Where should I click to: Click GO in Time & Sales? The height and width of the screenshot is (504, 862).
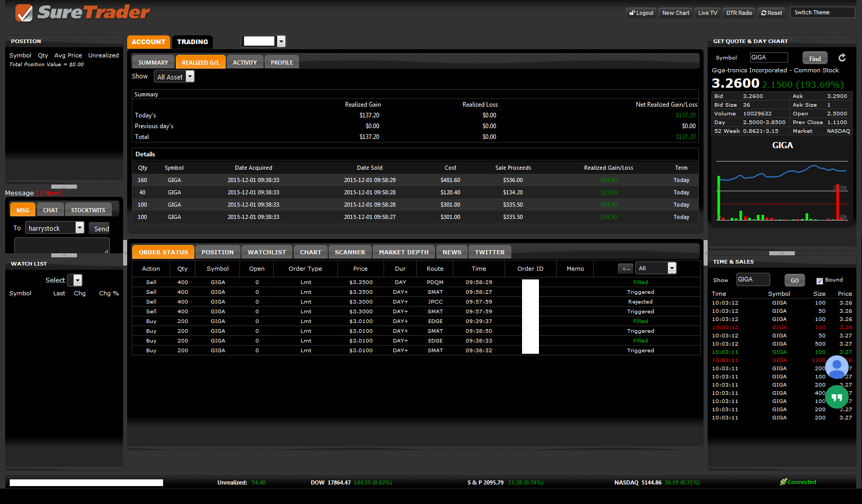tap(794, 280)
